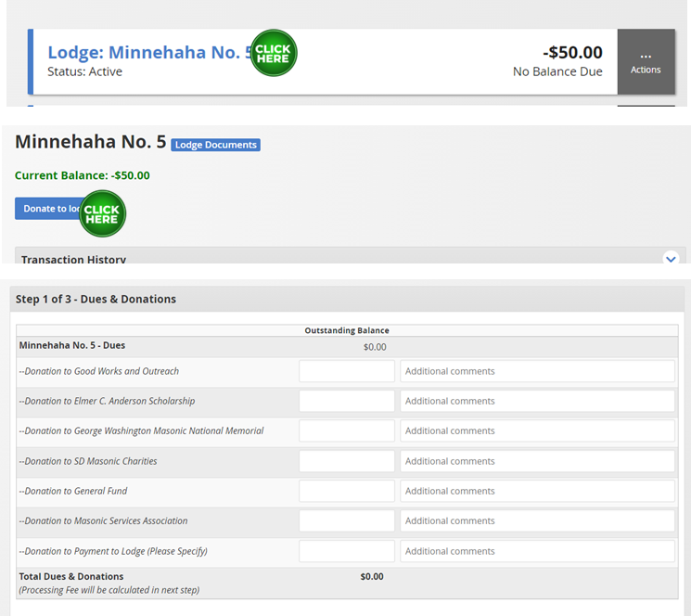Expand the Transaction History chevron
The image size is (691, 616).
click(x=672, y=259)
